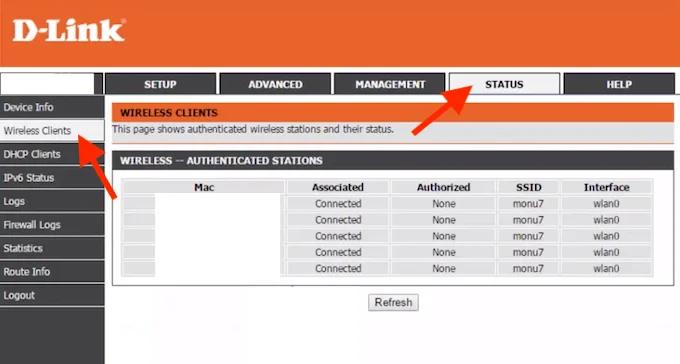Click the Refresh button
The image size is (680, 364).
[x=393, y=302]
